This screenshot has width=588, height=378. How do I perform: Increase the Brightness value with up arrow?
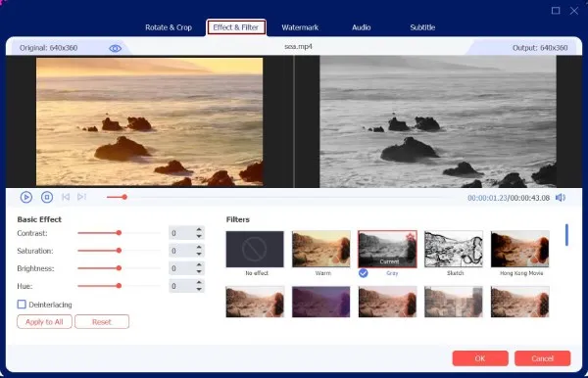pyautogui.click(x=199, y=264)
